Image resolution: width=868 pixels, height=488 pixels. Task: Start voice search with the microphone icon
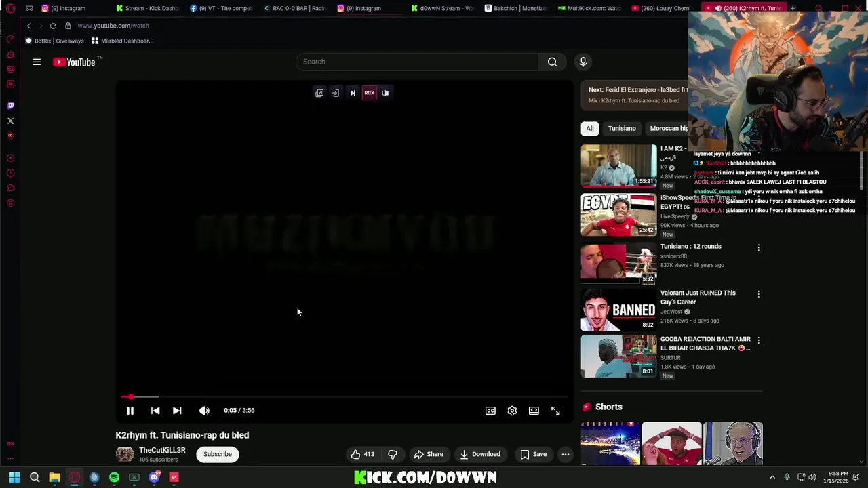(x=583, y=62)
